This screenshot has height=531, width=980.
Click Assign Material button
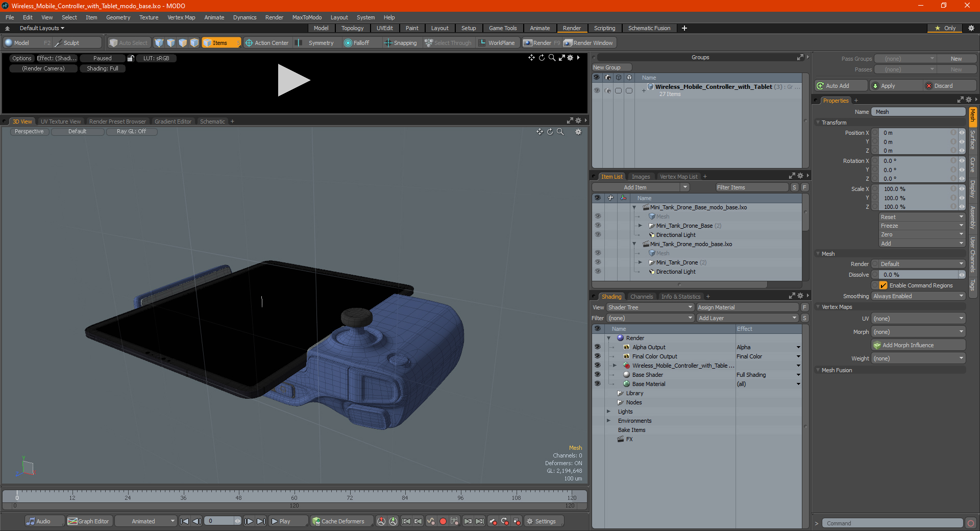point(747,307)
